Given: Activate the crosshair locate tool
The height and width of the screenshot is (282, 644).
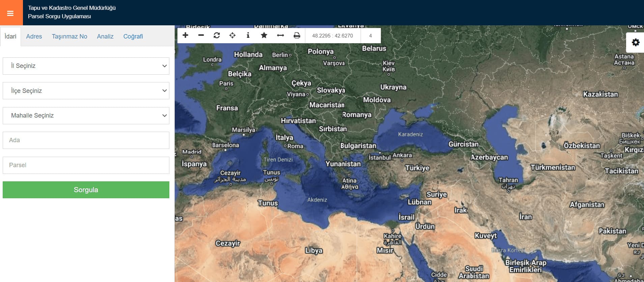Looking at the screenshot, I should pos(232,35).
